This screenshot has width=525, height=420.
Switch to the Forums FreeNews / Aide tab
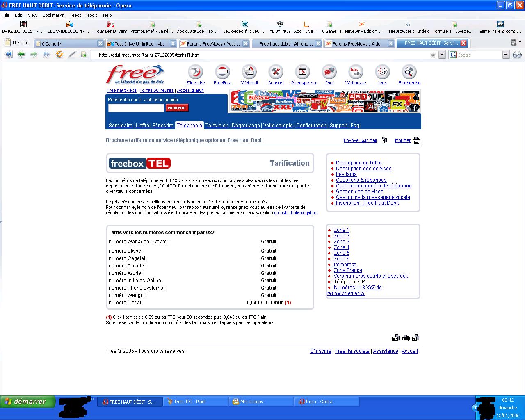[x=359, y=43]
